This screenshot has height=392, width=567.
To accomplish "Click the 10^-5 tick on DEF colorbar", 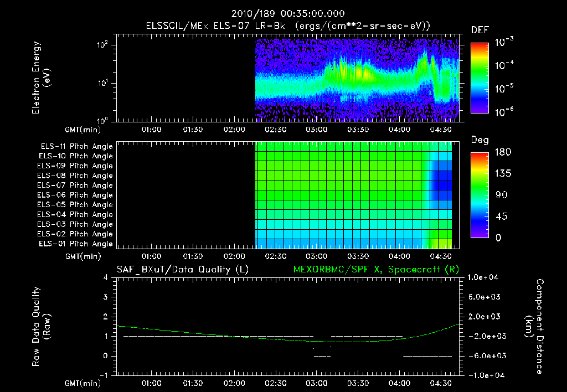I will tap(504, 89).
